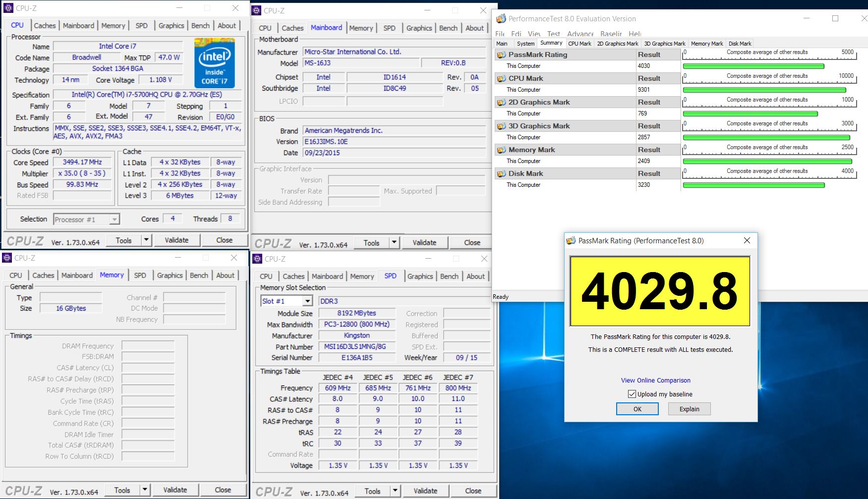Switch to System tab in PerformanceTest
868x499 pixels.
point(525,44)
